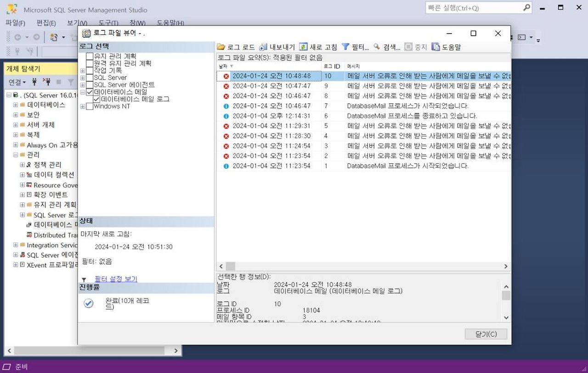The width and height of the screenshot is (588, 373).
Task: Click the 로그 ID column header
Action: click(333, 67)
